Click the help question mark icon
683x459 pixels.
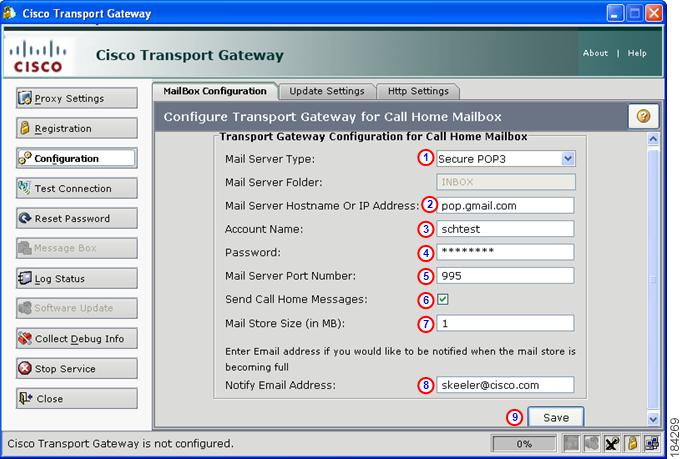click(x=643, y=116)
